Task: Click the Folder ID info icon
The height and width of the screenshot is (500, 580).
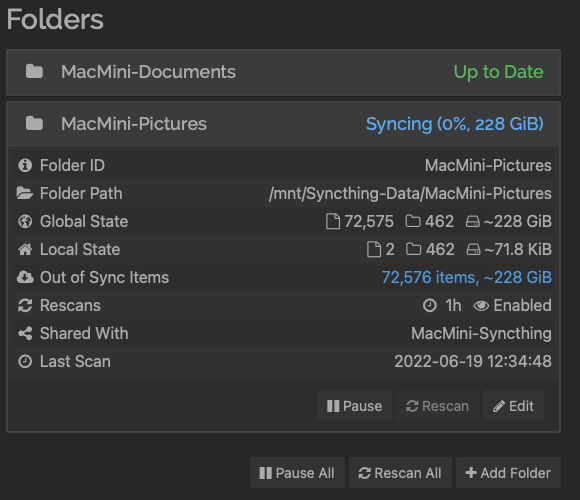Action: click(25, 165)
